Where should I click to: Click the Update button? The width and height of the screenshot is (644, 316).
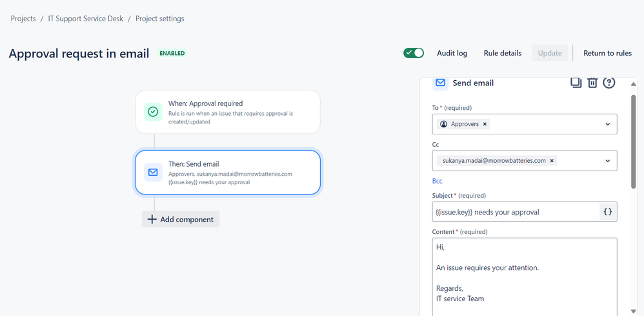[550, 53]
